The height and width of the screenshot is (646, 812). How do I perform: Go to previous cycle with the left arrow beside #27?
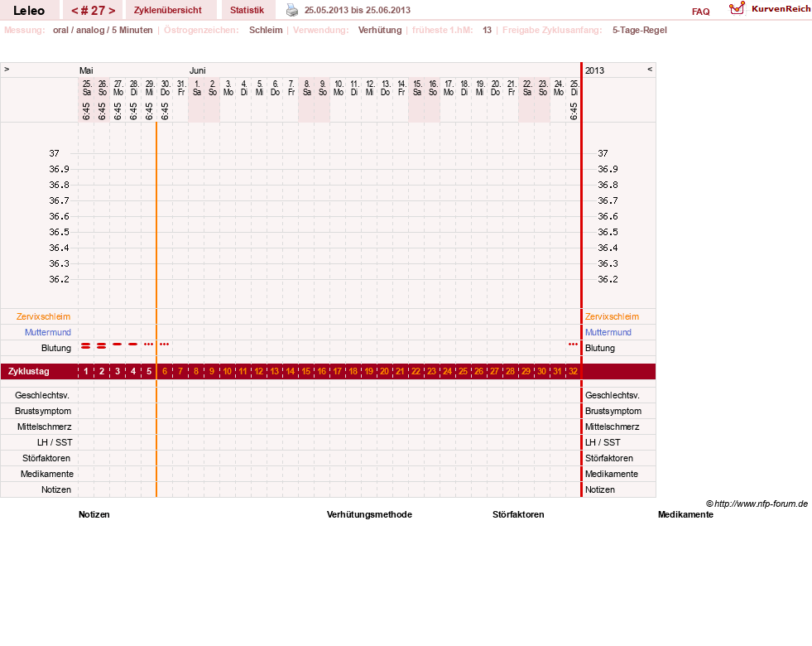pos(74,11)
